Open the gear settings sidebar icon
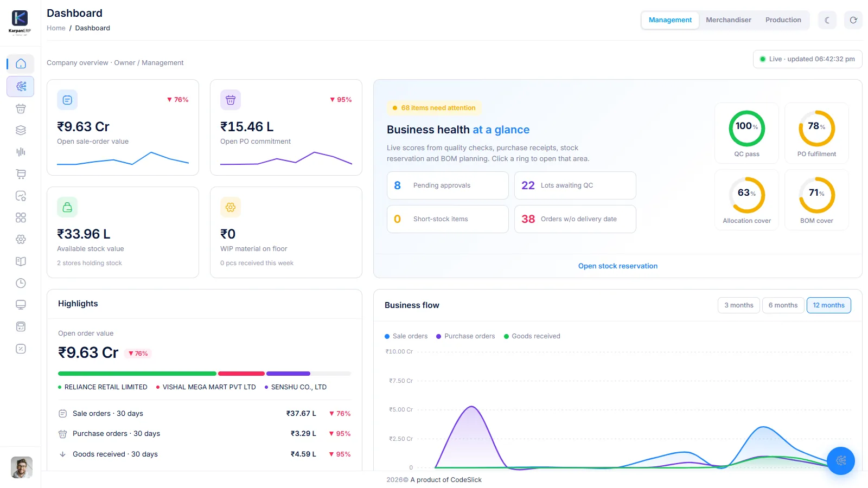This screenshot has width=868, height=488. (21, 239)
